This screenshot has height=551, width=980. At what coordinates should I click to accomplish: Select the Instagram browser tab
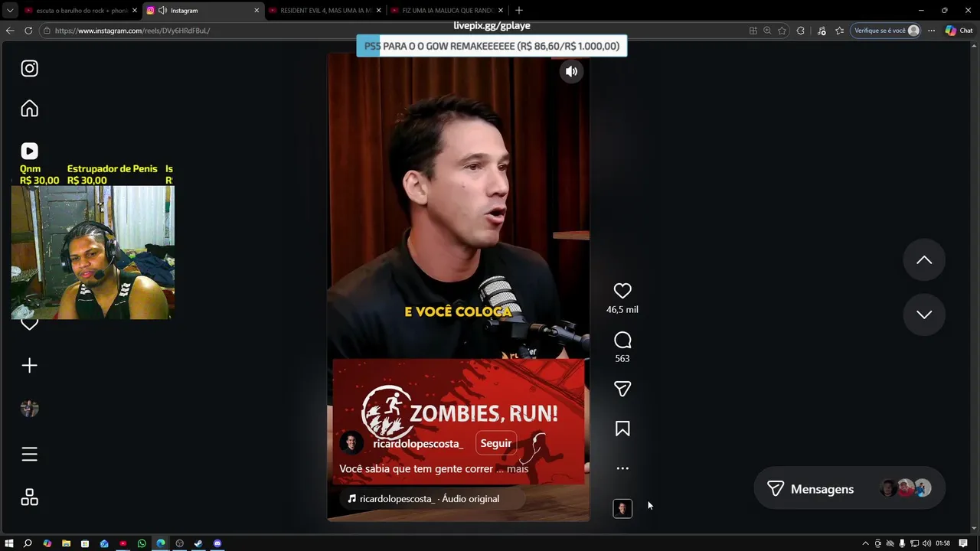[x=203, y=11]
